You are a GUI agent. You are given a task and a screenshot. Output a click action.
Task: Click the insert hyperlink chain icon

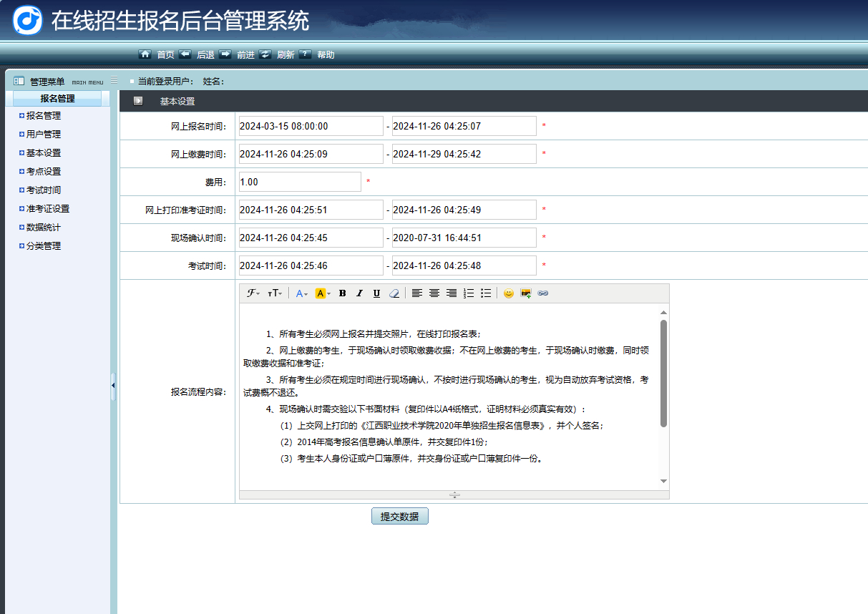click(x=543, y=293)
